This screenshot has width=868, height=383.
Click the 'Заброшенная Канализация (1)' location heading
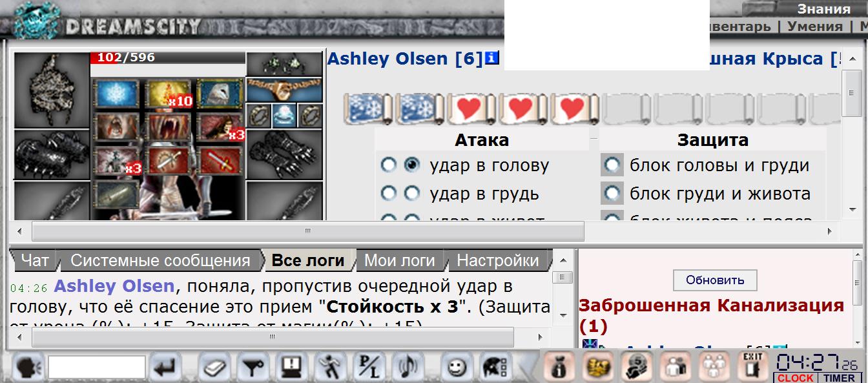712,315
